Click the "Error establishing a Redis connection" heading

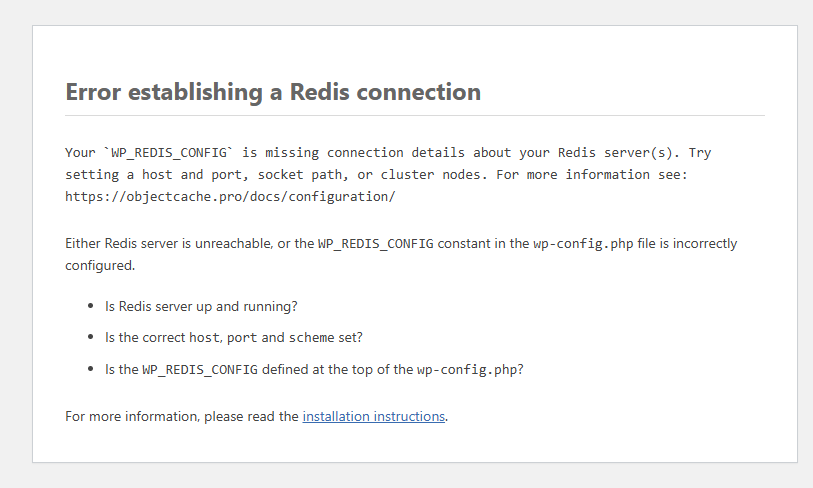273,93
